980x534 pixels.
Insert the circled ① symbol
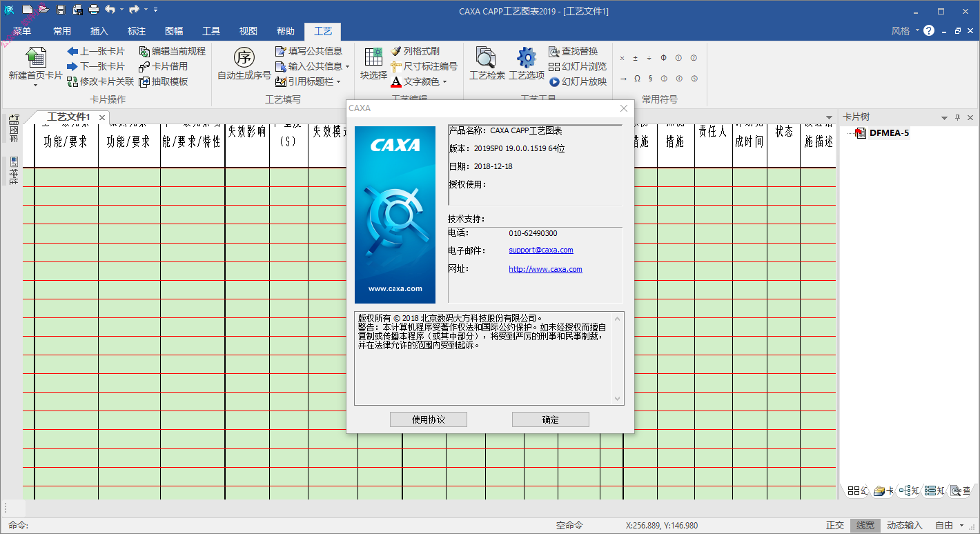[x=678, y=58]
